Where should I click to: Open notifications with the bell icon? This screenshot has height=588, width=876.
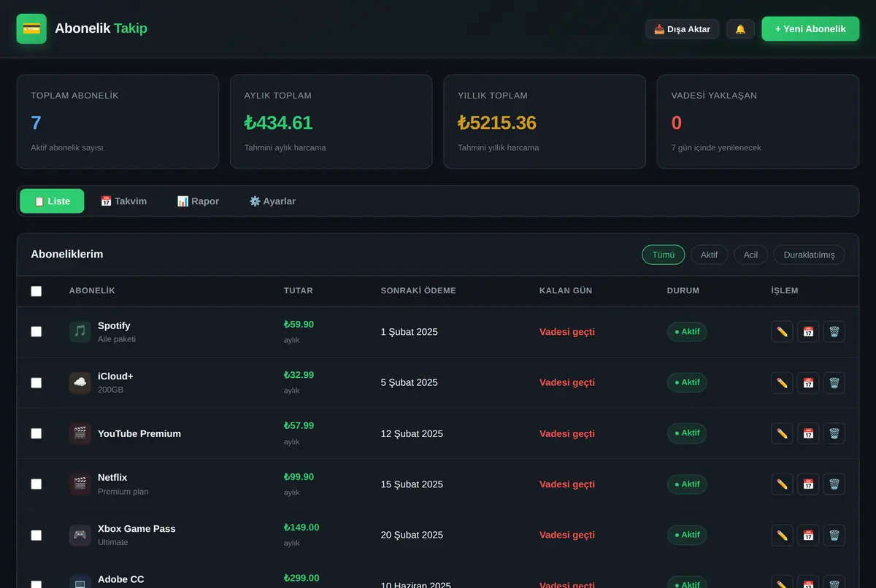tap(740, 29)
